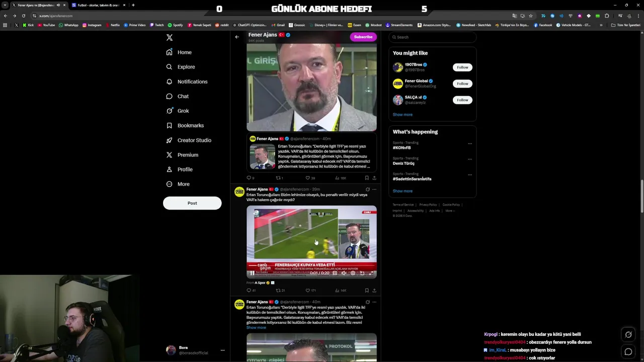644x362 pixels.
Task: Open Premium in the sidebar
Action: 182,155
